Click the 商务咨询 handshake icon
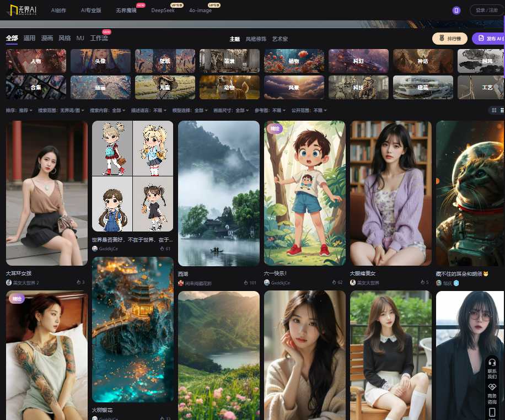 point(492,387)
